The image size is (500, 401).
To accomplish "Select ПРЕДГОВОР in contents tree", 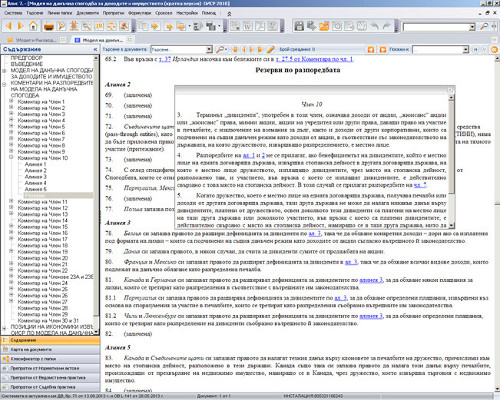I will (26, 58).
